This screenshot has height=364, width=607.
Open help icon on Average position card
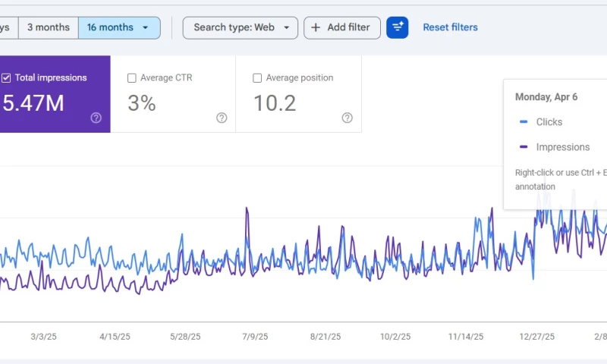click(348, 118)
